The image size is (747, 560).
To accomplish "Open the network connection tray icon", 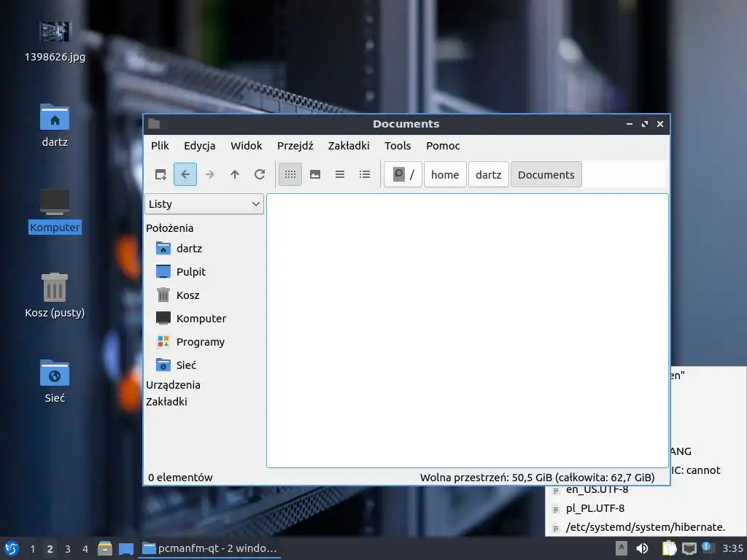I will click(689, 548).
